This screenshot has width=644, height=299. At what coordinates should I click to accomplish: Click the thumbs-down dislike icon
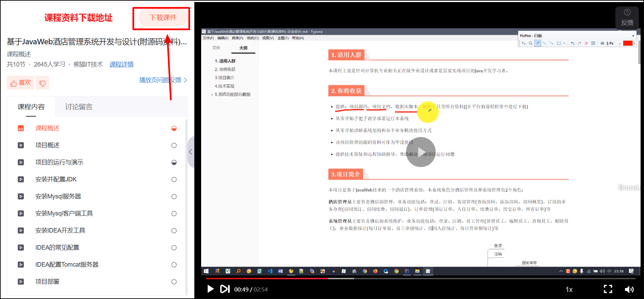[43, 83]
